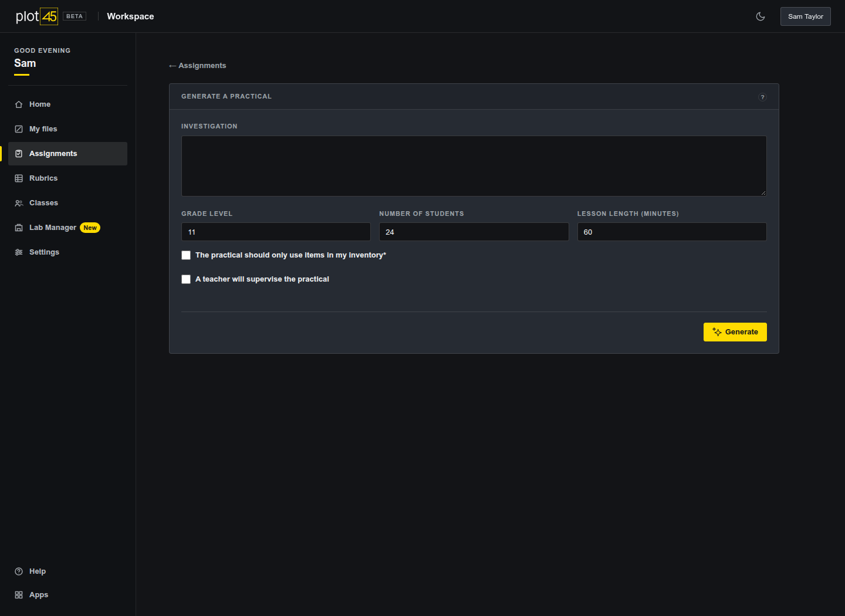Open the Sam Taylor account button
Viewport: 845px width, 616px height.
click(806, 16)
